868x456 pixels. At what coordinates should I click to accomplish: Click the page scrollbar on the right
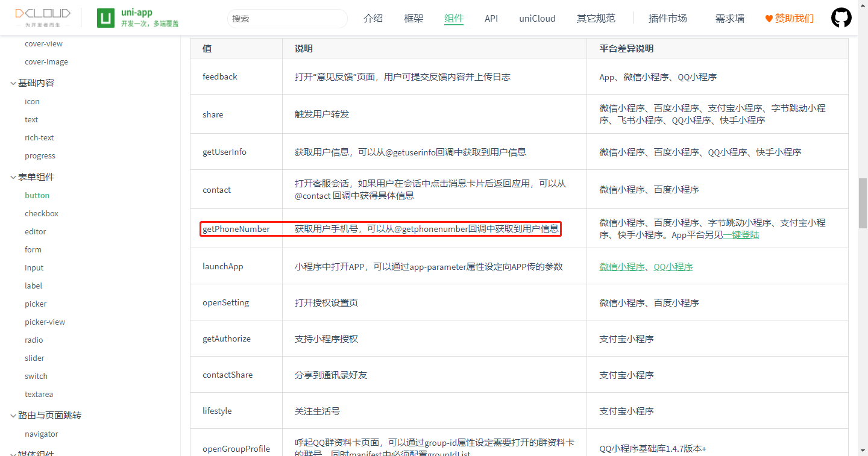(x=863, y=202)
